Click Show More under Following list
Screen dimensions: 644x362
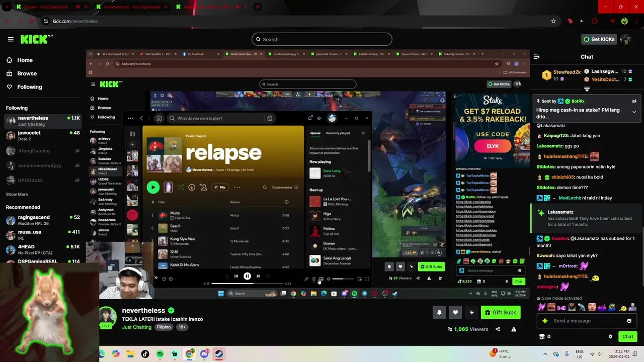pos(17,194)
